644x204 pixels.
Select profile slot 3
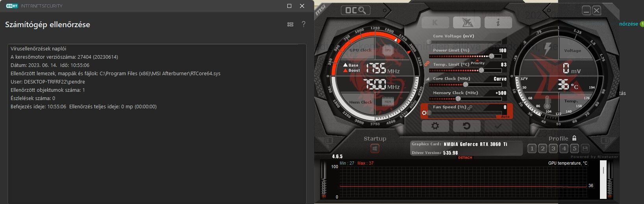(x=553, y=148)
